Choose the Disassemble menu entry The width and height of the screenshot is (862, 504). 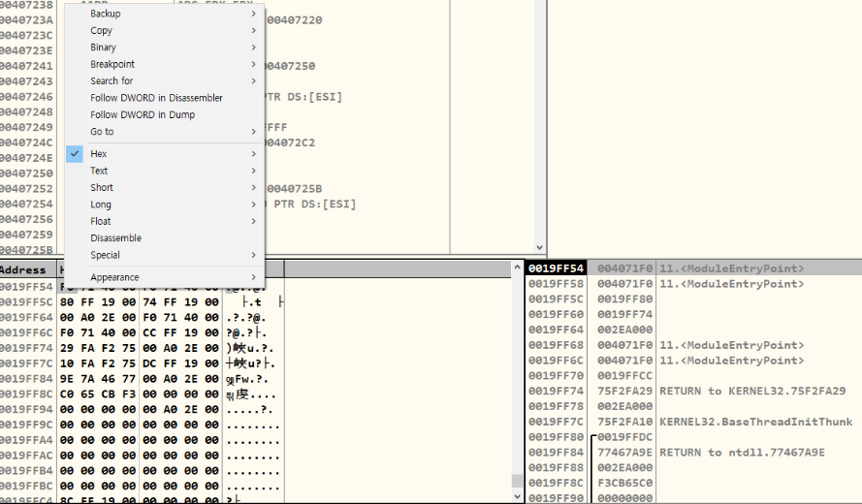165,238
